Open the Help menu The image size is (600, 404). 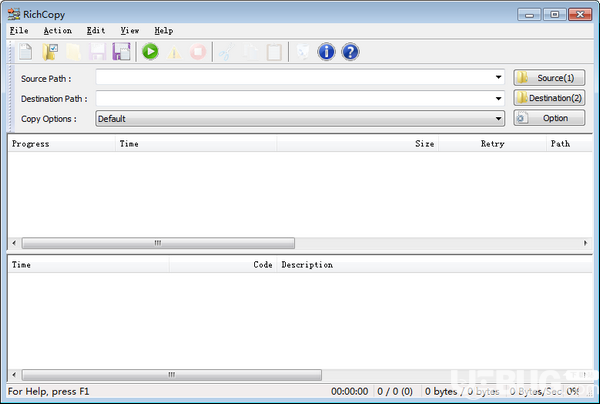(x=164, y=31)
